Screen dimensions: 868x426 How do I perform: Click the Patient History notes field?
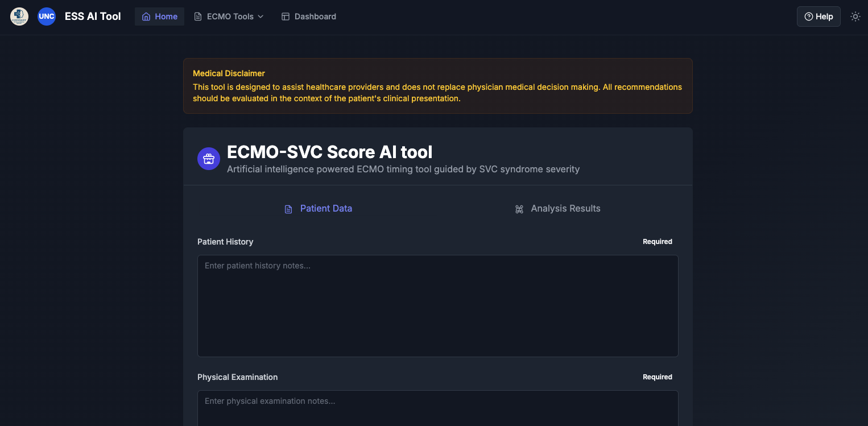(x=437, y=305)
